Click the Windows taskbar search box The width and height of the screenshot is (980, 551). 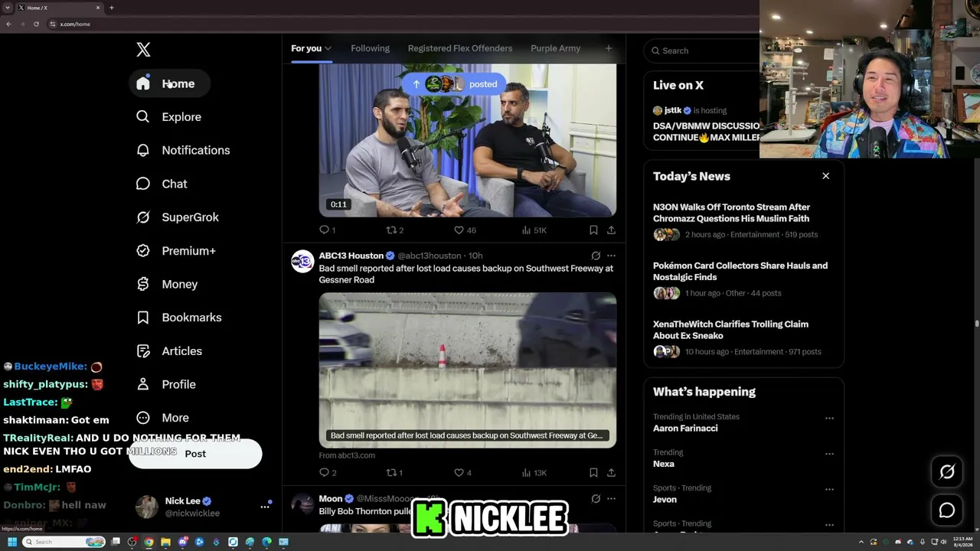click(64, 542)
